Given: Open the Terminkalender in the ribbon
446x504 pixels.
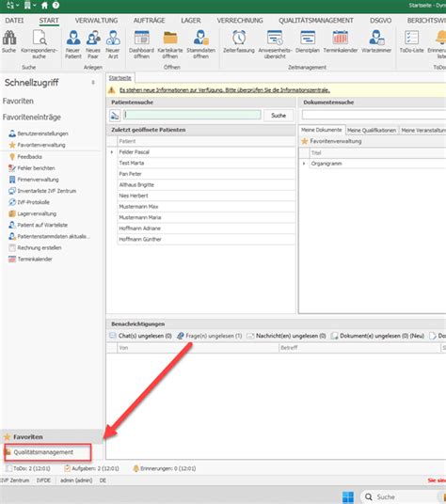Looking at the screenshot, I should coord(341,41).
